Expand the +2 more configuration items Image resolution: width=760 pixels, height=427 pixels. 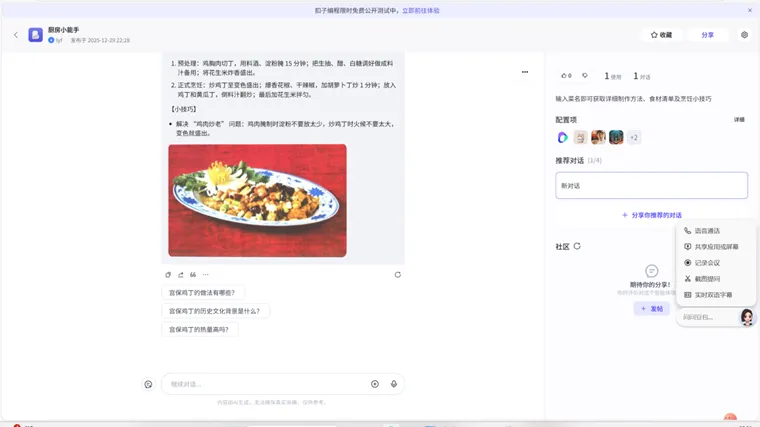click(x=634, y=138)
